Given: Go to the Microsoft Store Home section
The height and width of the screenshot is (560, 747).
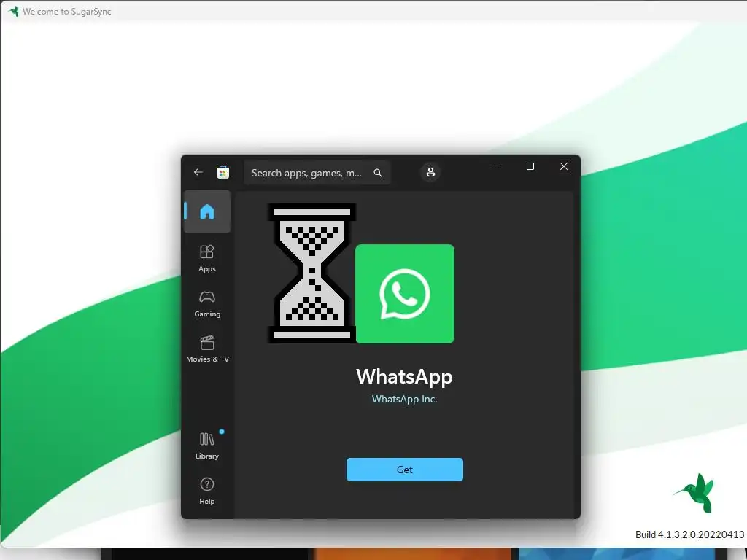Looking at the screenshot, I should [207, 211].
